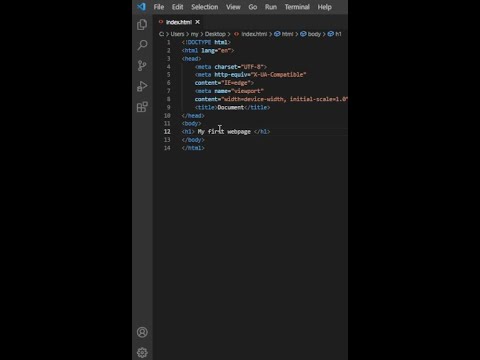Click the VS Code logo icon
Screen dimensions: 480x360
pos(141,7)
